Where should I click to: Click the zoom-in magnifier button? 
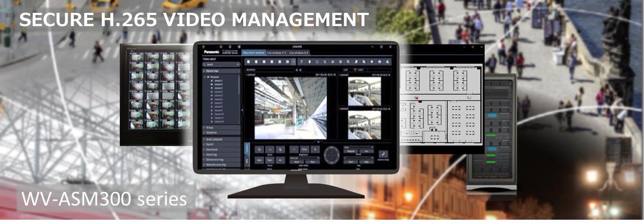(x=280, y=149)
